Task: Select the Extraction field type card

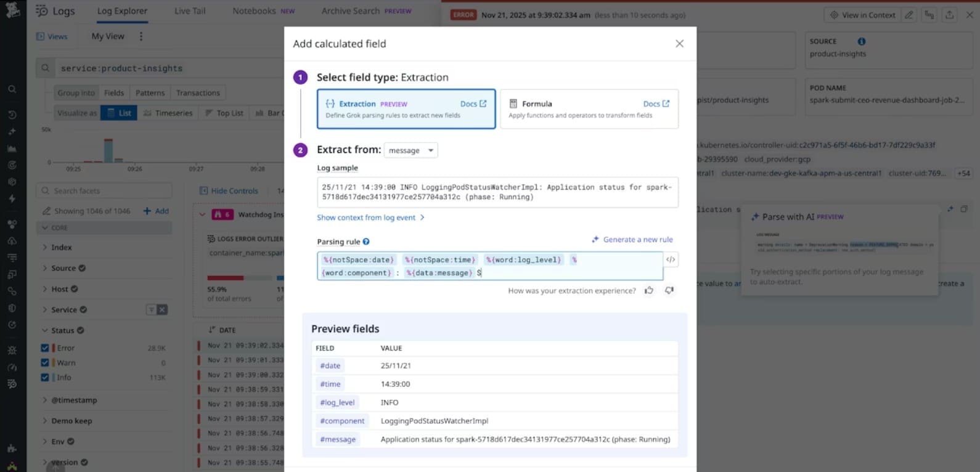Action: tap(406, 109)
